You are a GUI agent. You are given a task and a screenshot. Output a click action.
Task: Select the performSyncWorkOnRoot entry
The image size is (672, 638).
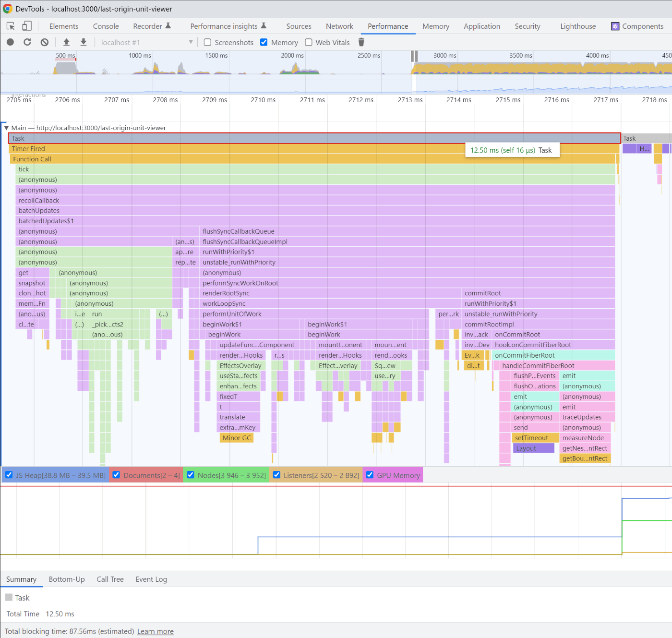click(407, 283)
